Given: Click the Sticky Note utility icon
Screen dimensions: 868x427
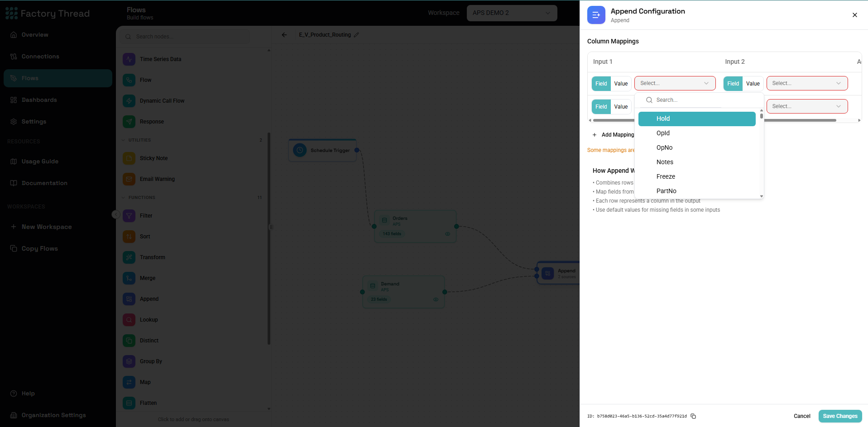Looking at the screenshot, I should point(129,158).
